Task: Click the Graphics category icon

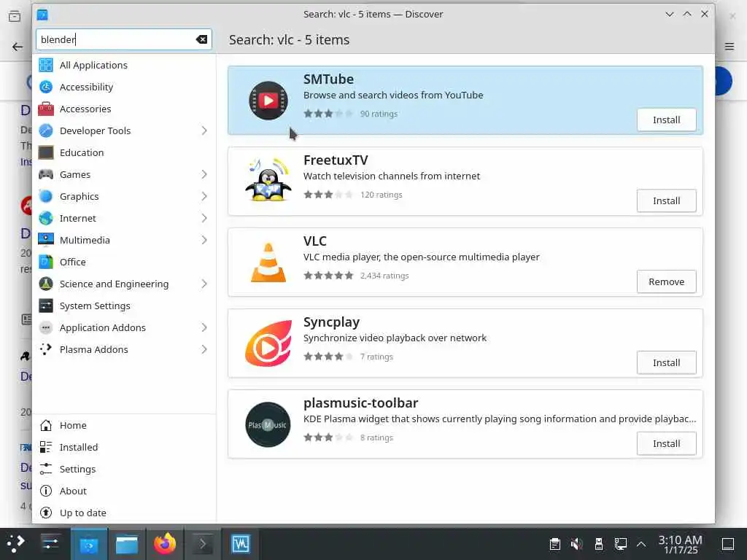Action: click(x=46, y=196)
